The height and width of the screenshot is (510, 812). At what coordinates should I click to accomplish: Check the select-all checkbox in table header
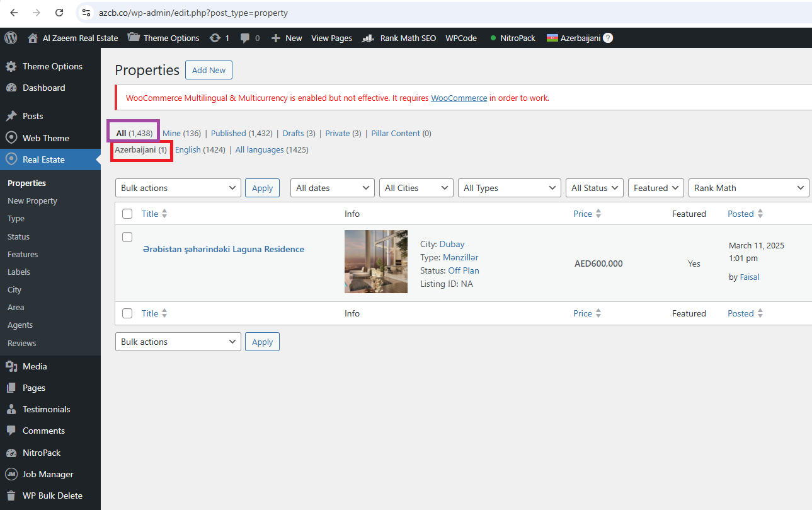(x=127, y=214)
